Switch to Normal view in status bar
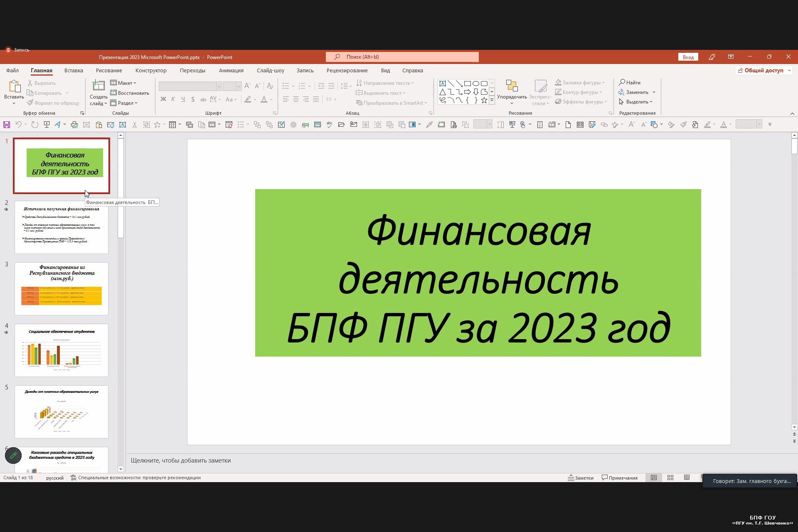The width and height of the screenshot is (798, 532). click(654, 478)
